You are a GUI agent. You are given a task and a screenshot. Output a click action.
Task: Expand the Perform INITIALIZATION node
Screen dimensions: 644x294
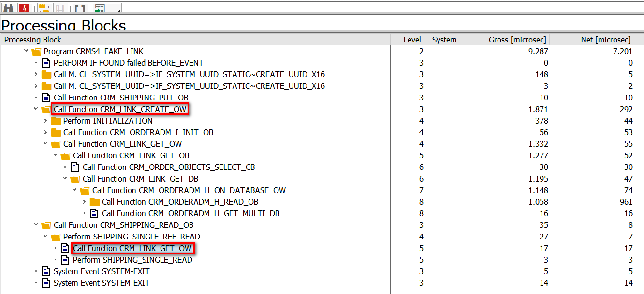coord(45,121)
